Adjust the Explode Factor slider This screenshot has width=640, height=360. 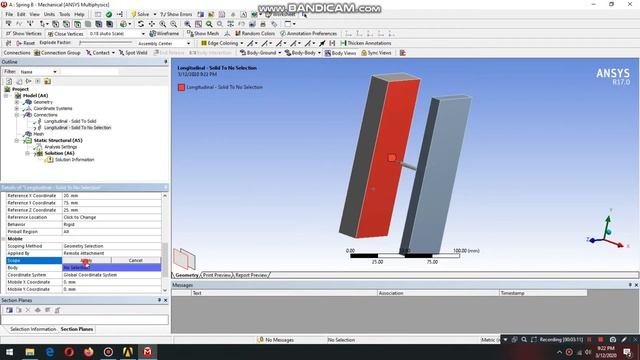tap(105, 43)
